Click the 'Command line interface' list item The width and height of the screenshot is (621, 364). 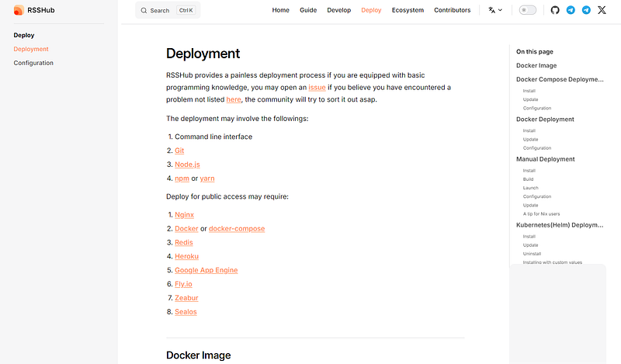tap(213, 137)
